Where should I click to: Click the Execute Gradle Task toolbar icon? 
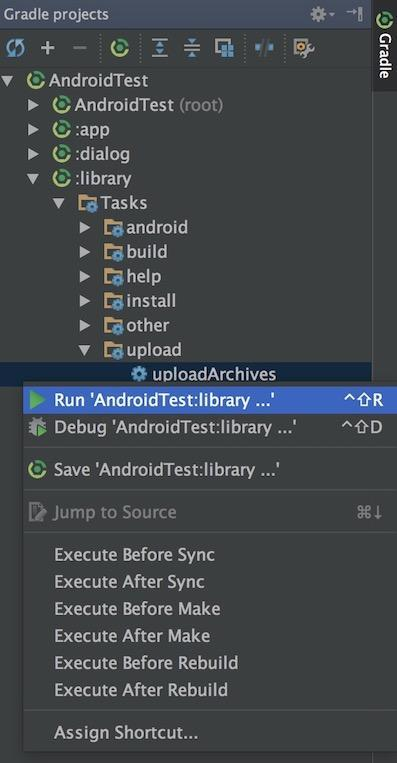(119, 48)
